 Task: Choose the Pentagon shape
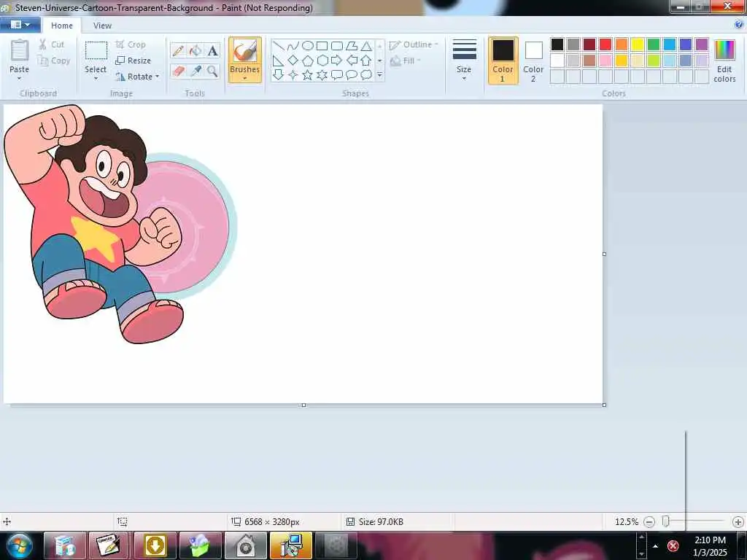click(308, 61)
